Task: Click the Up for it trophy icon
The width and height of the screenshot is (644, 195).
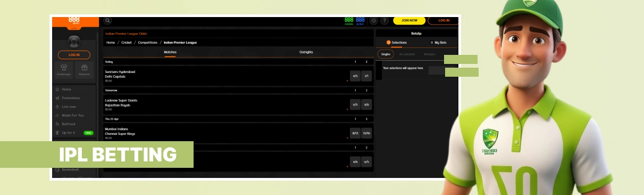Action: [x=57, y=132]
